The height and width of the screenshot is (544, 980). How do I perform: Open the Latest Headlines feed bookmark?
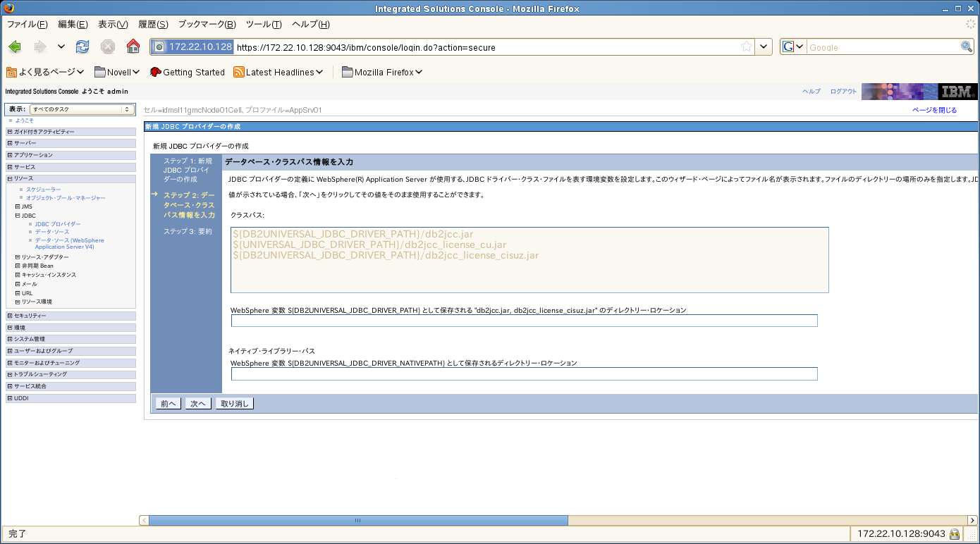pos(278,72)
